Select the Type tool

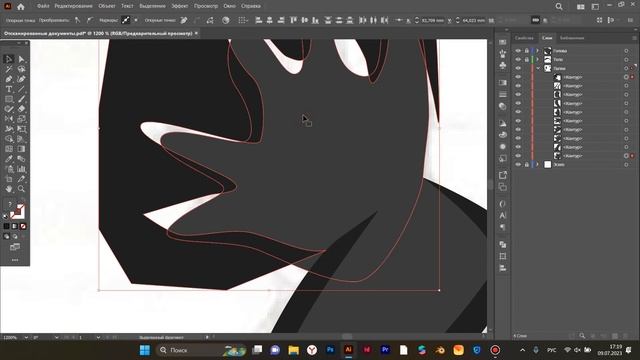click(9, 89)
